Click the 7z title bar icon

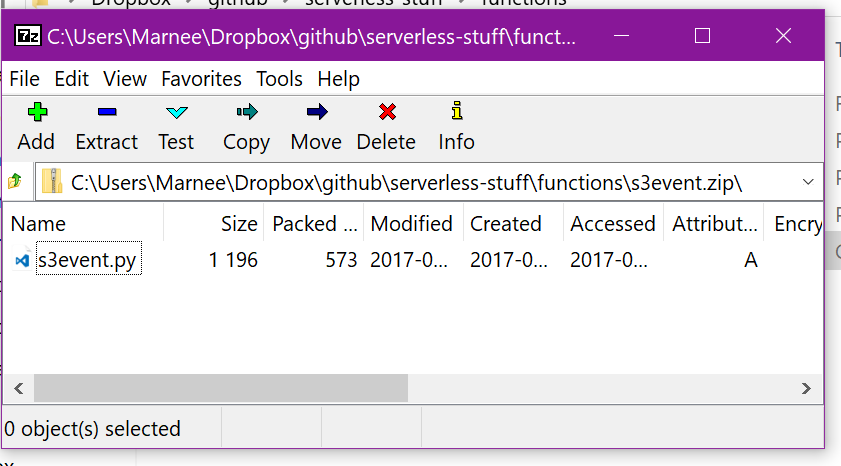[x=27, y=36]
